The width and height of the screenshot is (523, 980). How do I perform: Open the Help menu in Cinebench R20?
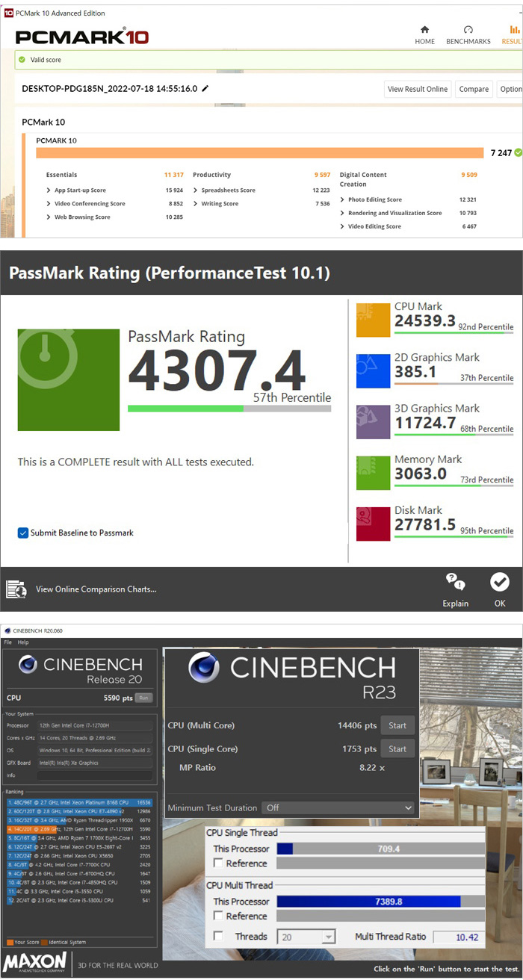pyautogui.click(x=23, y=642)
